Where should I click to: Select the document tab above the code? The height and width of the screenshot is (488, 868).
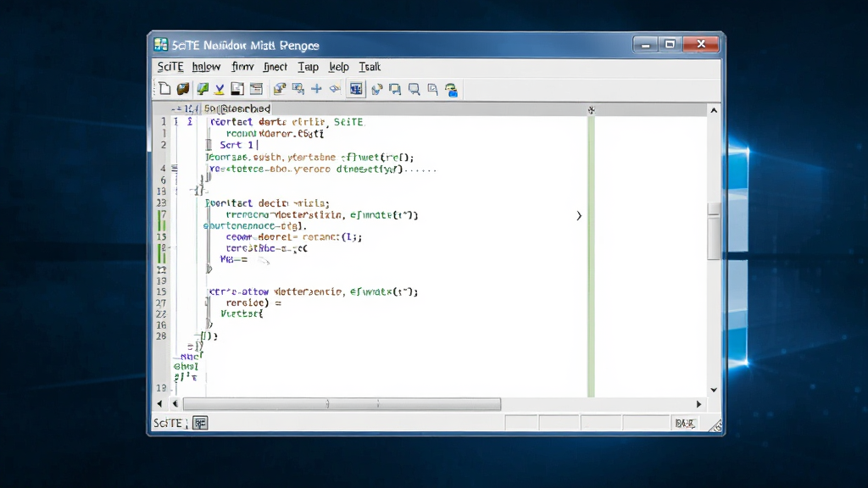pos(237,109)
